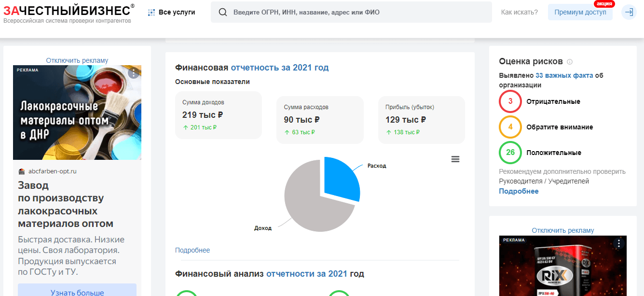Open the paint ad three-dots menu

134,73
